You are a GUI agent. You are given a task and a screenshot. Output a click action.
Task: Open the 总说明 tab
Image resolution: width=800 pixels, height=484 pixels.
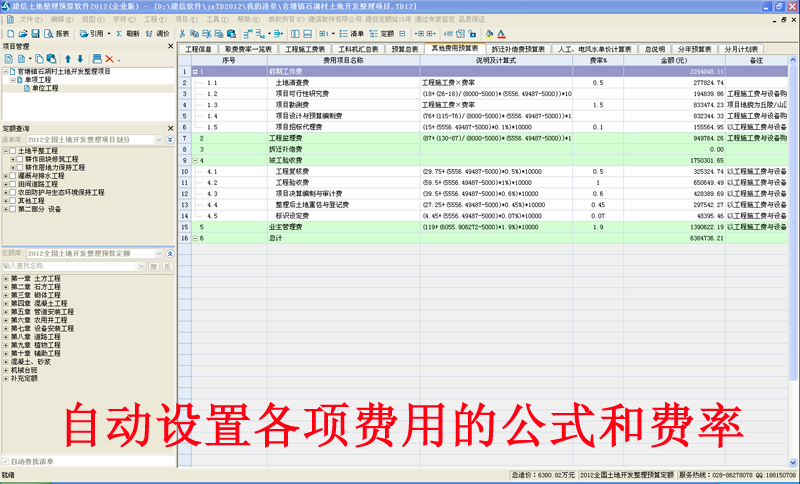click(654, 47)
